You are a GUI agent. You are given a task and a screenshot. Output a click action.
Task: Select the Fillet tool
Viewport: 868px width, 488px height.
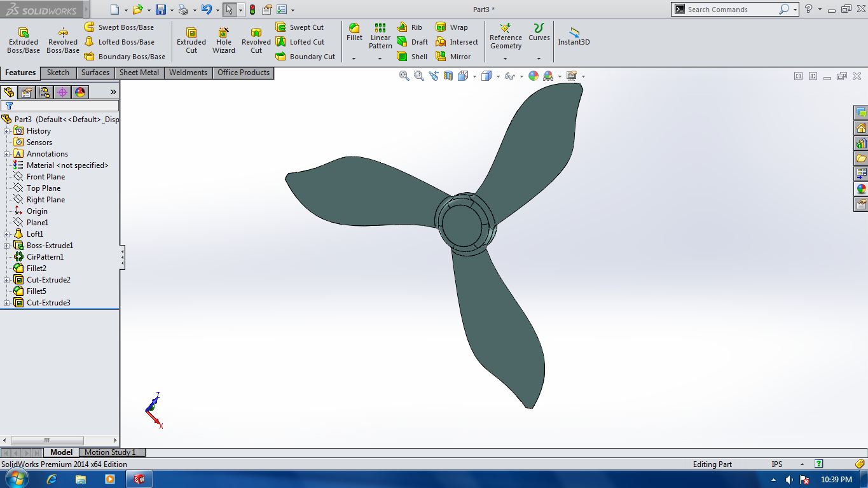pyautogui.click(x=354, y=32)
